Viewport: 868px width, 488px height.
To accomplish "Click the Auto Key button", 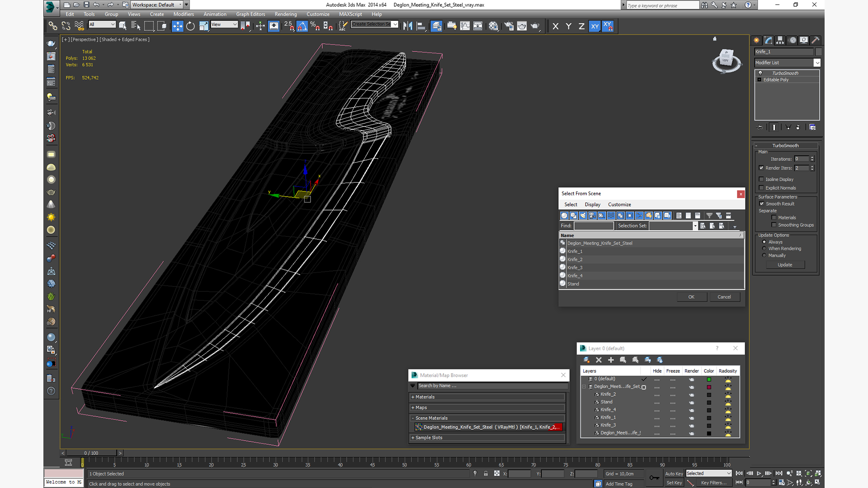I will pyautogui.click(x=674, y=474).
